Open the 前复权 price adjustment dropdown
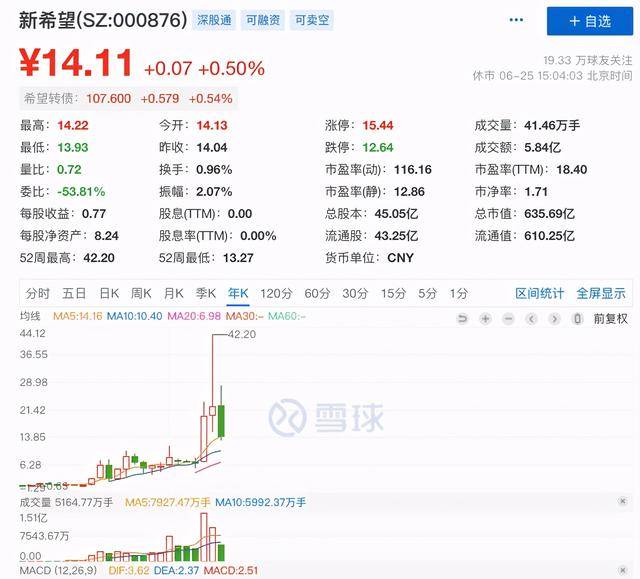 611,318
